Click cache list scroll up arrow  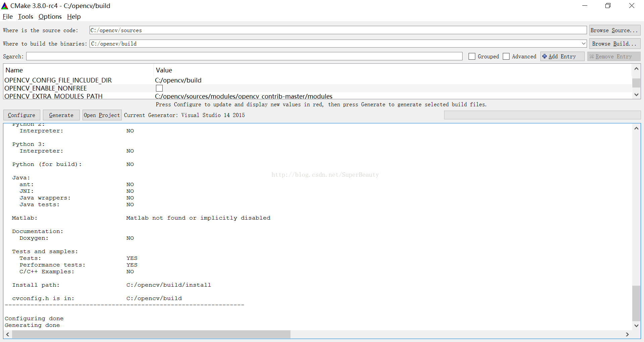coord(636,69)
